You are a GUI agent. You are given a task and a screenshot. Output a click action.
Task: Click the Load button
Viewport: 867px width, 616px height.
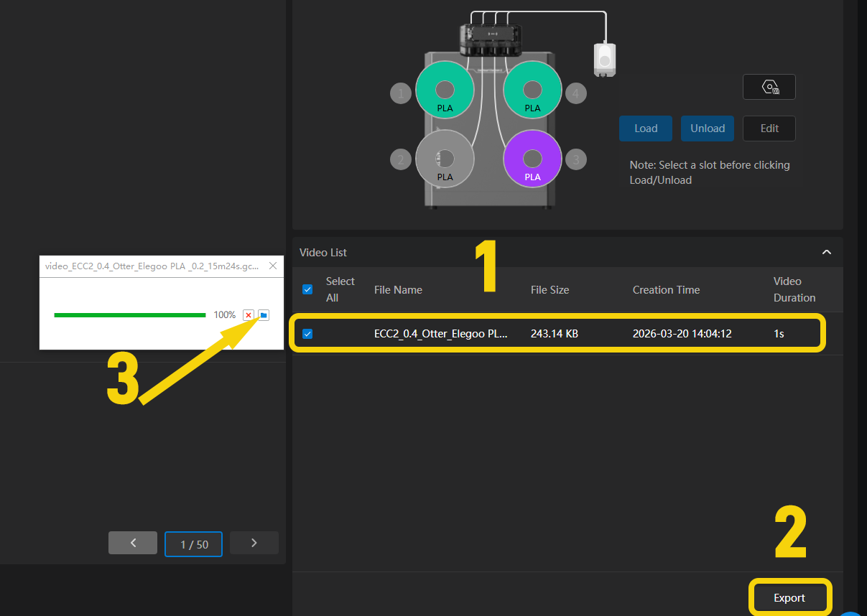(645, 129)
